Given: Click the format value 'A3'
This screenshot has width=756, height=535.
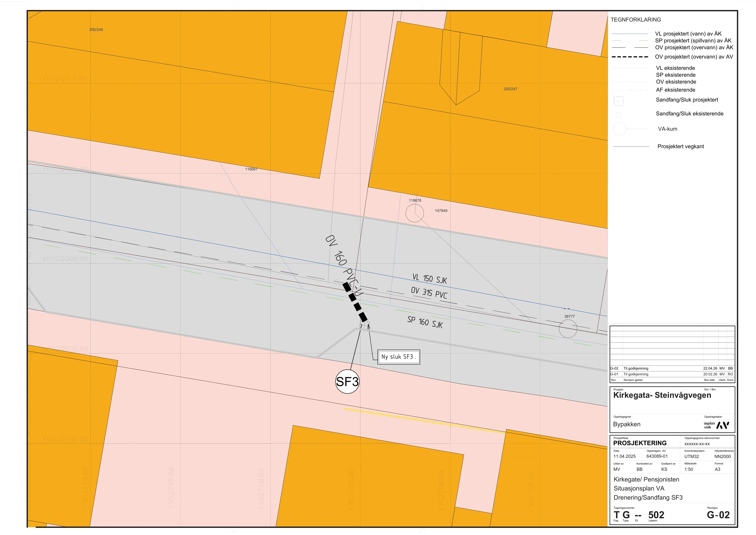Looking at the screenshot, I should [x=717, y=469].
